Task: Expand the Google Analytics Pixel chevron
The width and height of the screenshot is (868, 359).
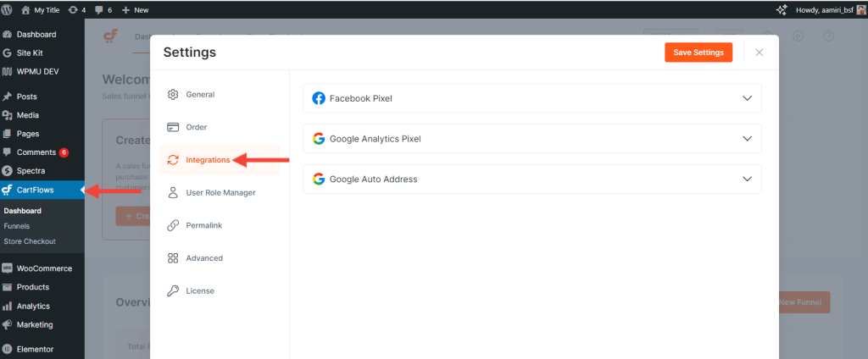Action: coord(747,139)
